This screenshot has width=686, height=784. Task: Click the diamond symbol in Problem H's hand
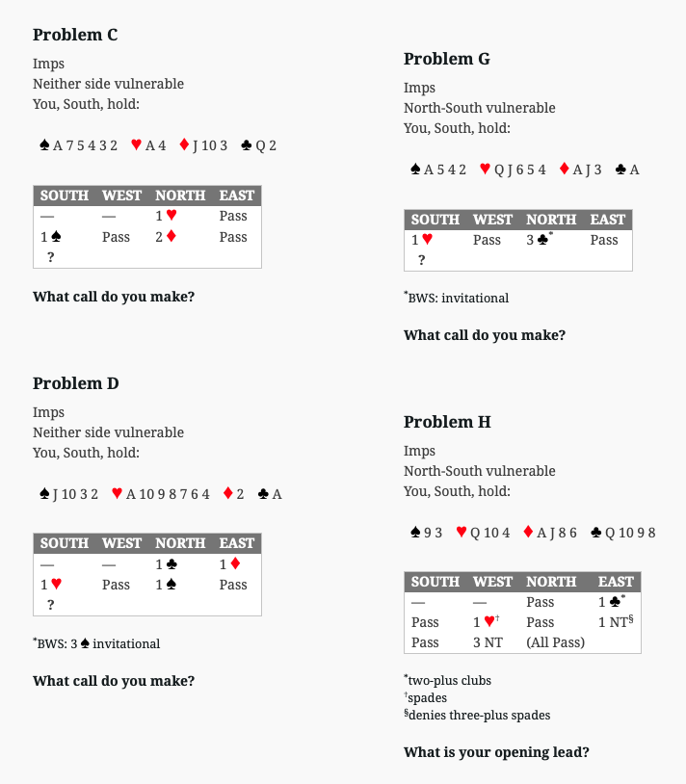click(x=528, y=533)
